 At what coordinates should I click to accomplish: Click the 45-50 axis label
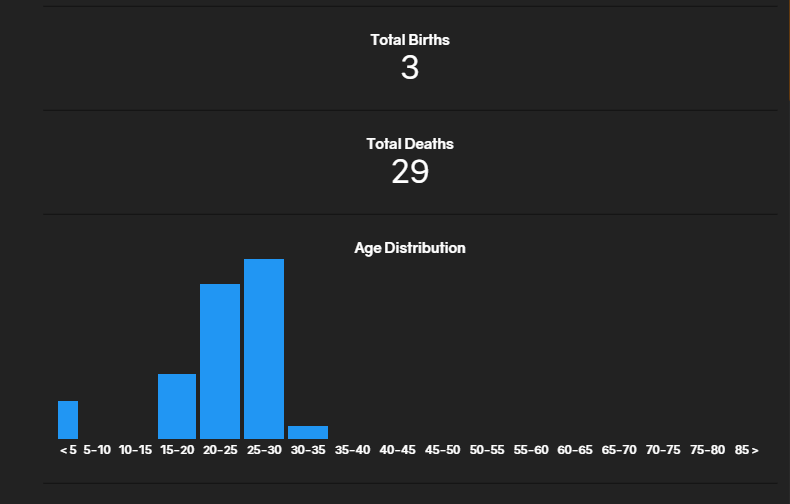(x=442, y=450)
